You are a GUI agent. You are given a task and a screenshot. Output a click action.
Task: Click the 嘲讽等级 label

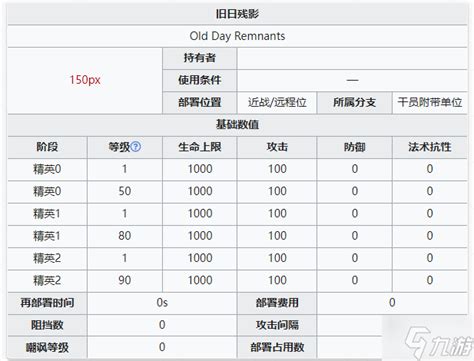click(47, 347)
